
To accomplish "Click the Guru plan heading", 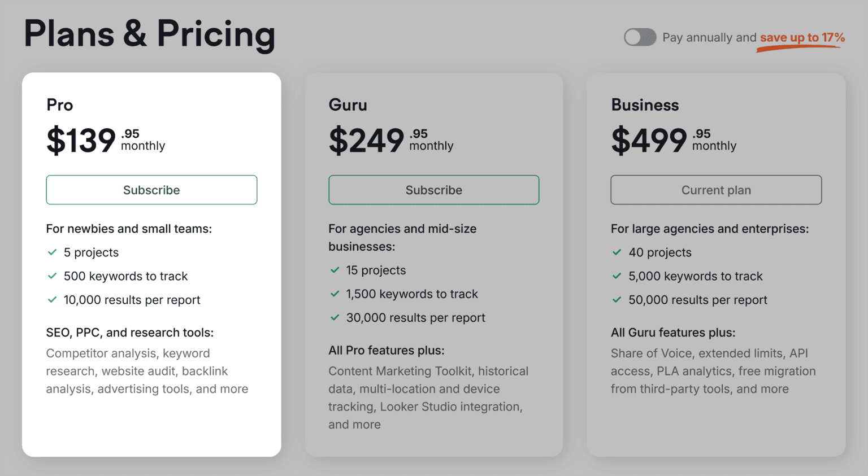I will 348,104.
